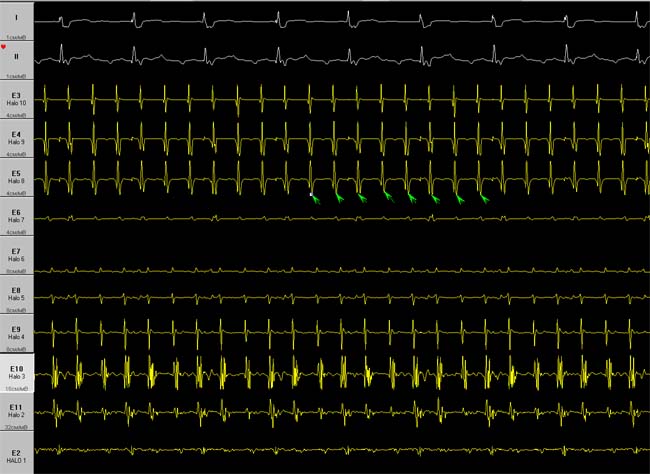This screenshot has height=474, width=650.
Task: Select the E11 Halo 2 channel label
Action: pos(17,411)
